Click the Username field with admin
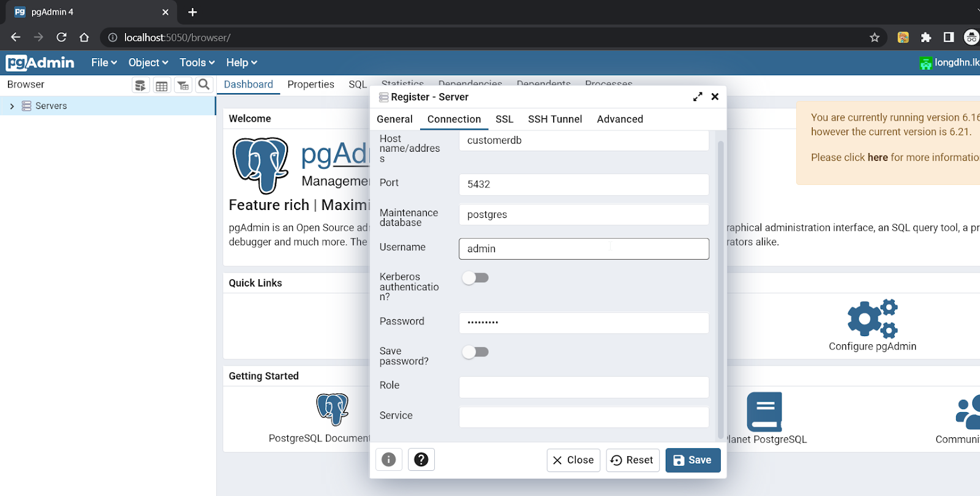 [584, 249]
